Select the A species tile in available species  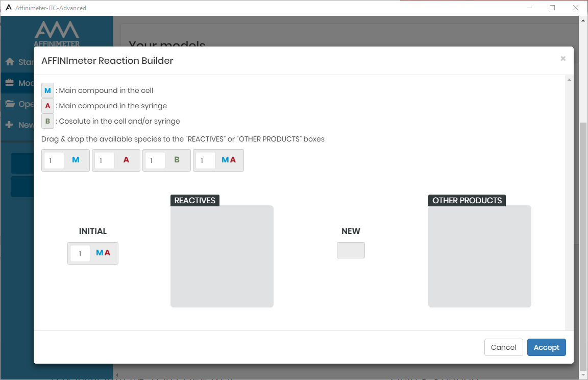(116, 160)
